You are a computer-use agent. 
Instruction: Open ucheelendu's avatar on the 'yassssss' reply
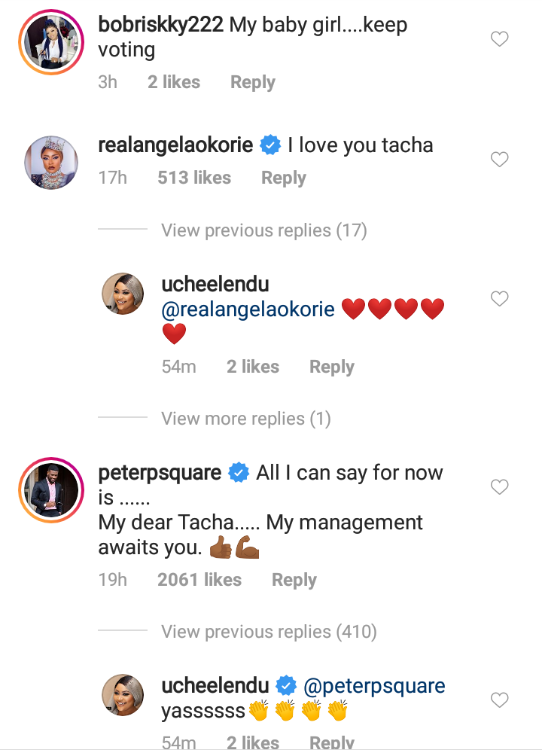pyautogui.click(x=123, y=695)
